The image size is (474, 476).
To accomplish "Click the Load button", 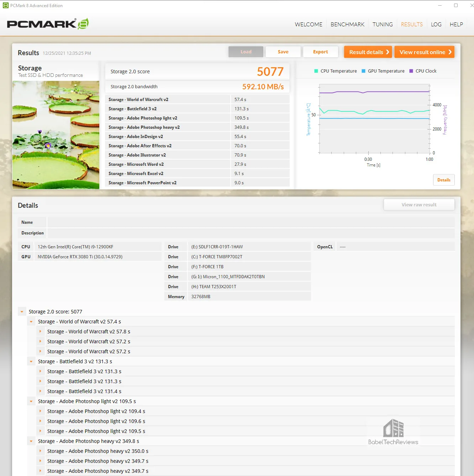I will [x=246, y=52].
